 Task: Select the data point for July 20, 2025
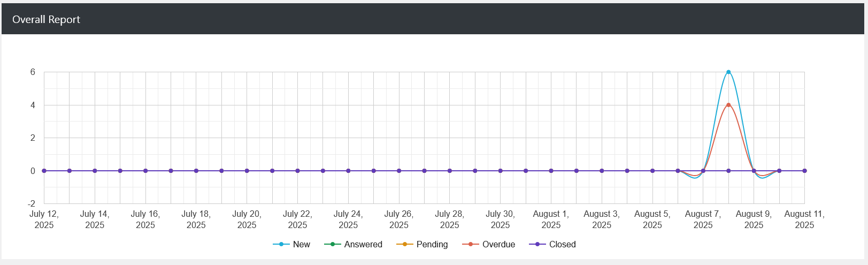(247, 171)
